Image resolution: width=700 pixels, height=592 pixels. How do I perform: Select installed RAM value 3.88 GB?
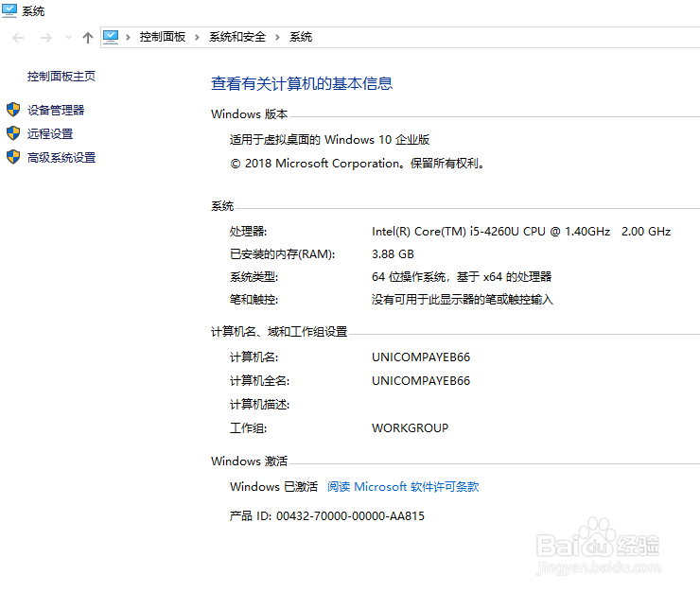(393, 254)
